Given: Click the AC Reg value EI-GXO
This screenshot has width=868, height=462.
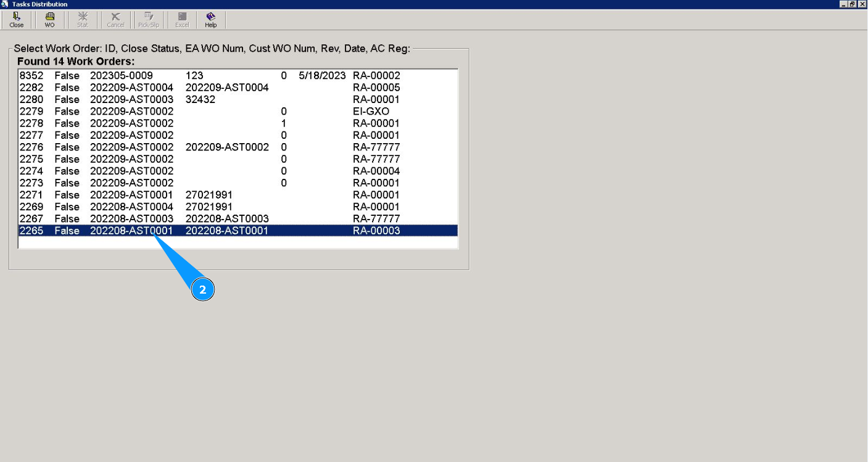Looking at the screenshot, I should coord(371,111).
